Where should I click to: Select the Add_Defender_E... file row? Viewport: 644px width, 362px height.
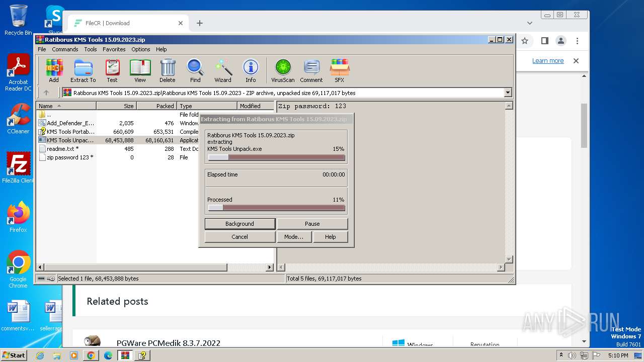[118, 123]
